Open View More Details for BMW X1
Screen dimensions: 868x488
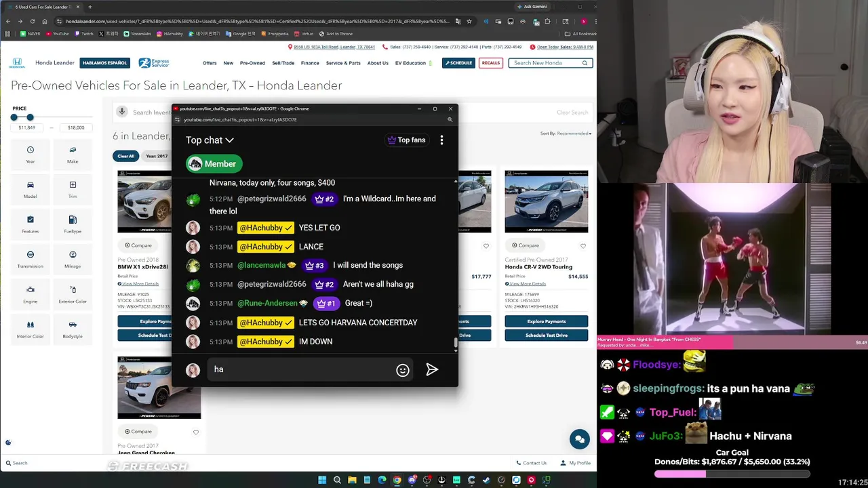click(x=139, y=283)
